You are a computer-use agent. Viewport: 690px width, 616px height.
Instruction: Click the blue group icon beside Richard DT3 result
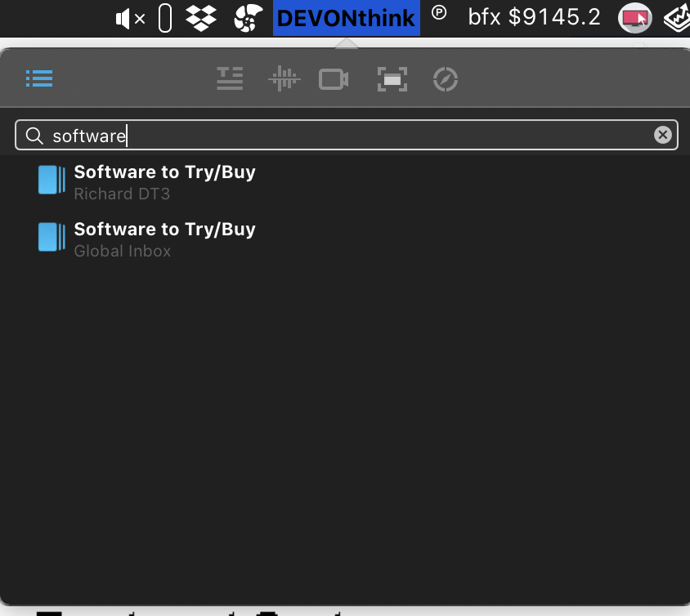(52, 180)
